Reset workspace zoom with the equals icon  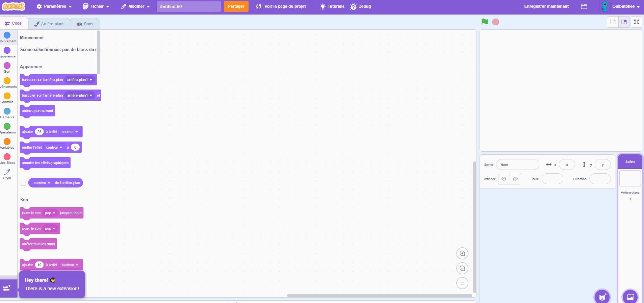(x=462, y=283)
